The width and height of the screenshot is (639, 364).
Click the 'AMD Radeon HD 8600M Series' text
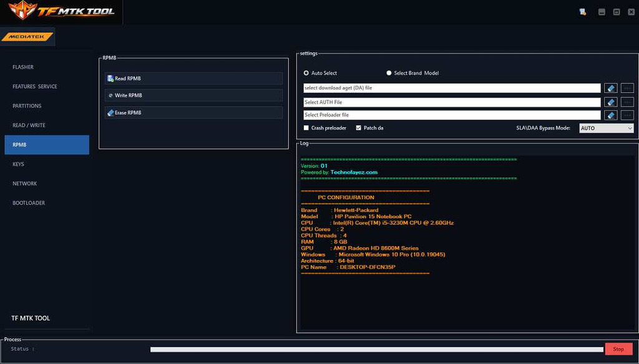(x=376, y=248)
